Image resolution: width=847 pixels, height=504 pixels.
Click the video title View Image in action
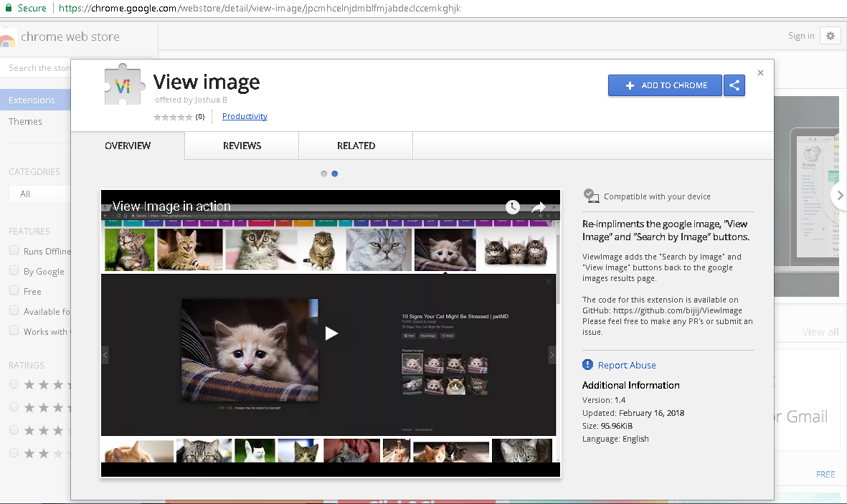pyautogui.click(x=171, y=206)
